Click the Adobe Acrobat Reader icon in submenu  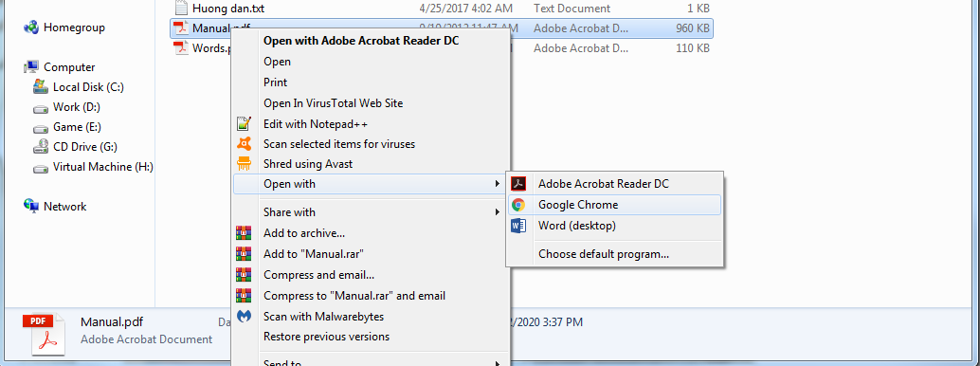tap(518, 184)
